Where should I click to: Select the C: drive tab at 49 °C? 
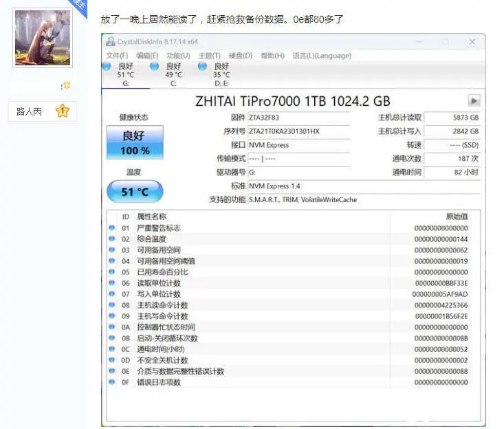pyautogui.click(x=173, y=74)
